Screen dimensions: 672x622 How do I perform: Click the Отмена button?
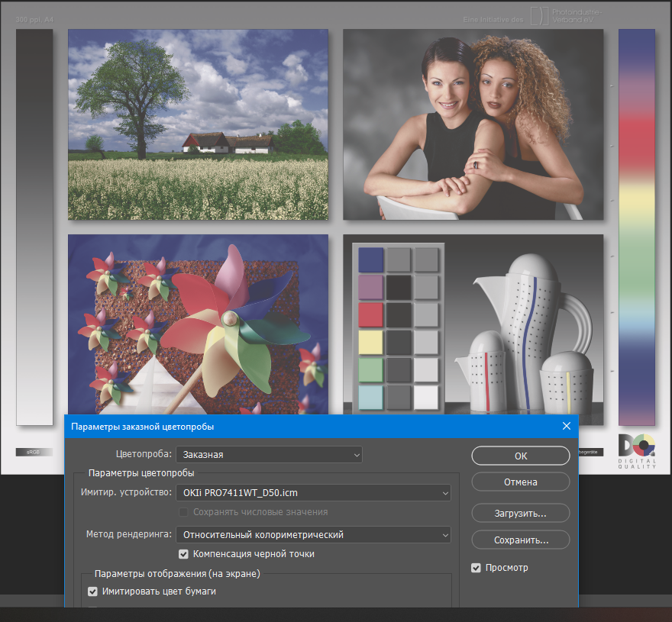520,482
